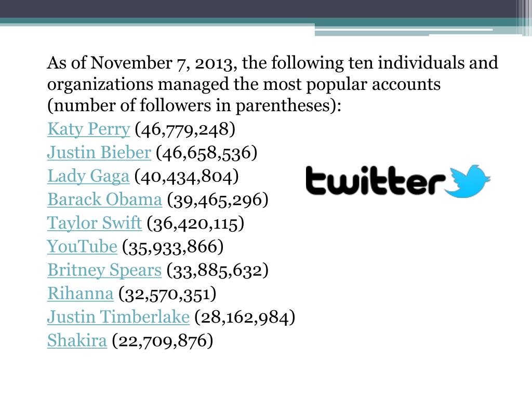Open the Britney Spears link

coord(104,270)
